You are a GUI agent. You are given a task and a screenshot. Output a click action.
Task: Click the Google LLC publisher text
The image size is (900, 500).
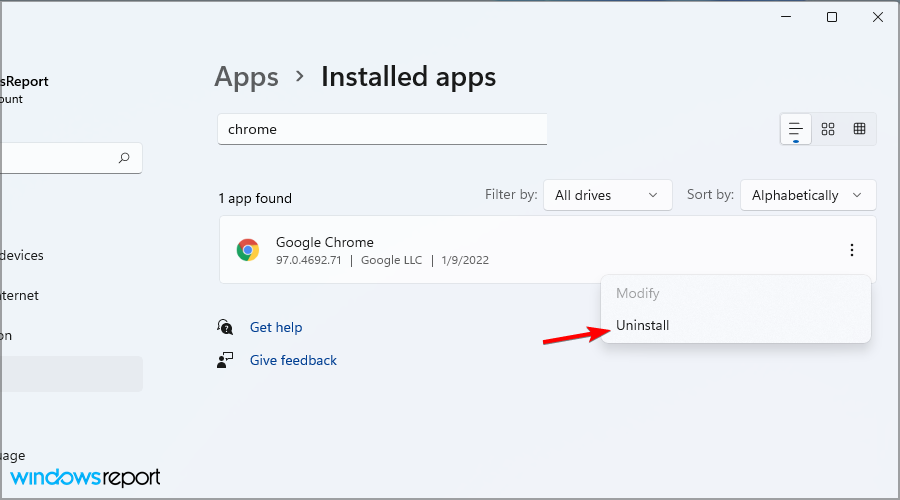[x=391, y=260]
